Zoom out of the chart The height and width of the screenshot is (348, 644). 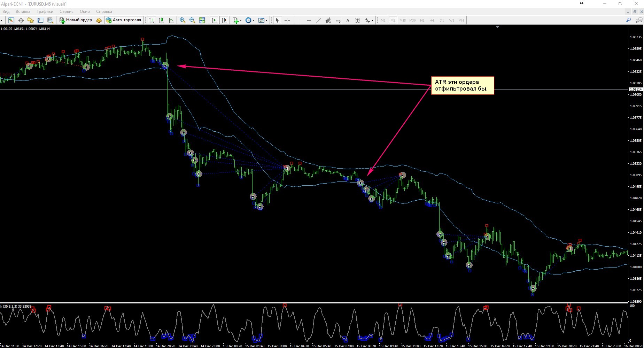coord(192,20)
